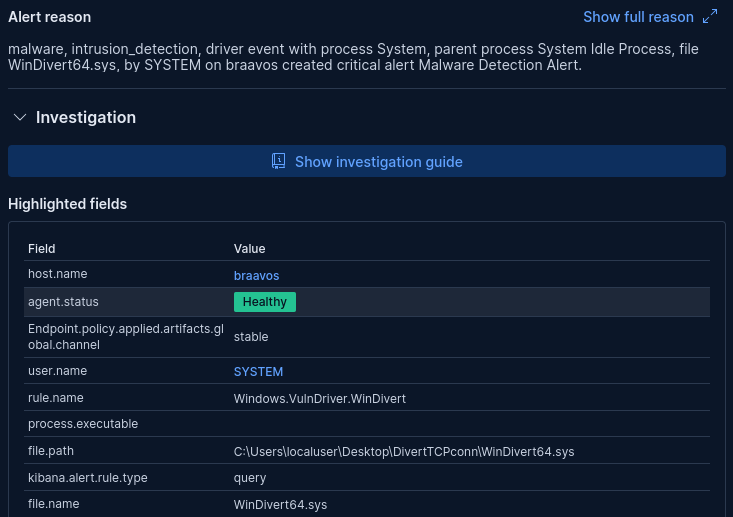Image resolution: width=733 pixels, height=517 pixels.
Task: Click the file.name value WinDivert64.sys
Action: [280, 504]
